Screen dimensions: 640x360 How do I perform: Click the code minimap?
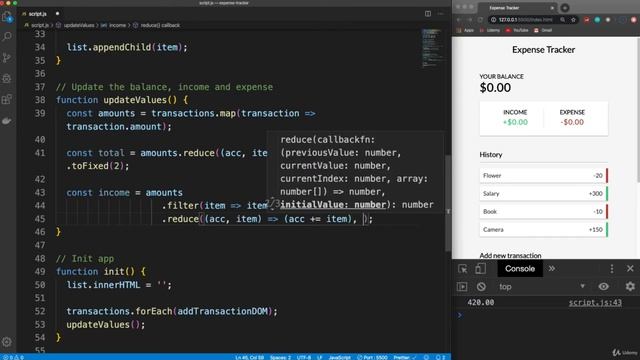coord(432,48)
